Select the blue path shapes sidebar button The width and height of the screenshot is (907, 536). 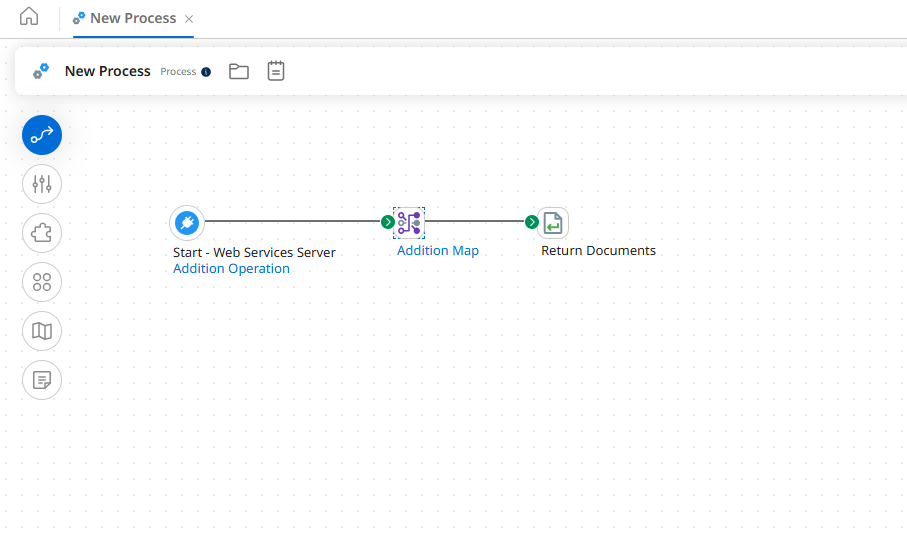coord(42,135)
